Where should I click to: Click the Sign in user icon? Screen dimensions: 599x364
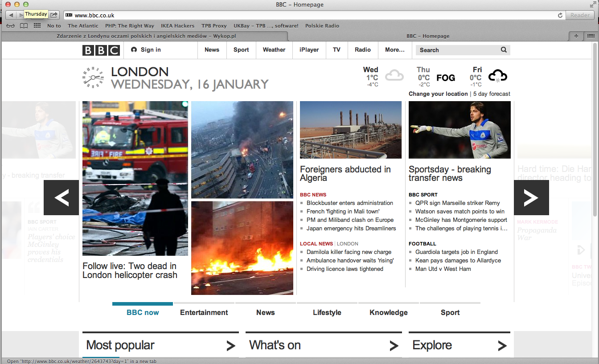tap(134, 50)
